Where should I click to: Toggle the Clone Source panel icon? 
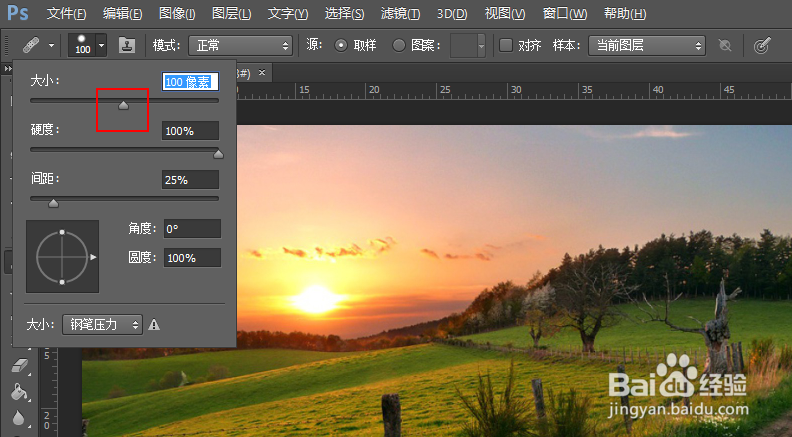coord(127,45)
